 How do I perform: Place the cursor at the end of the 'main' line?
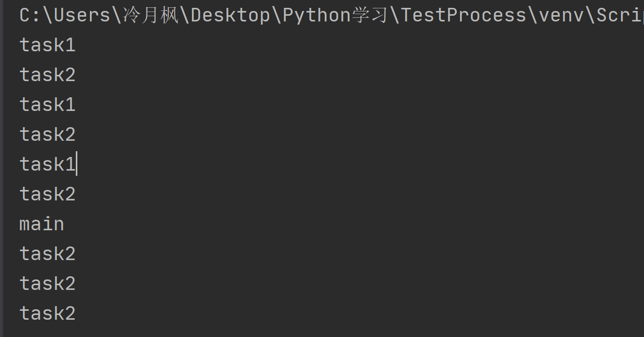(65, 224)
